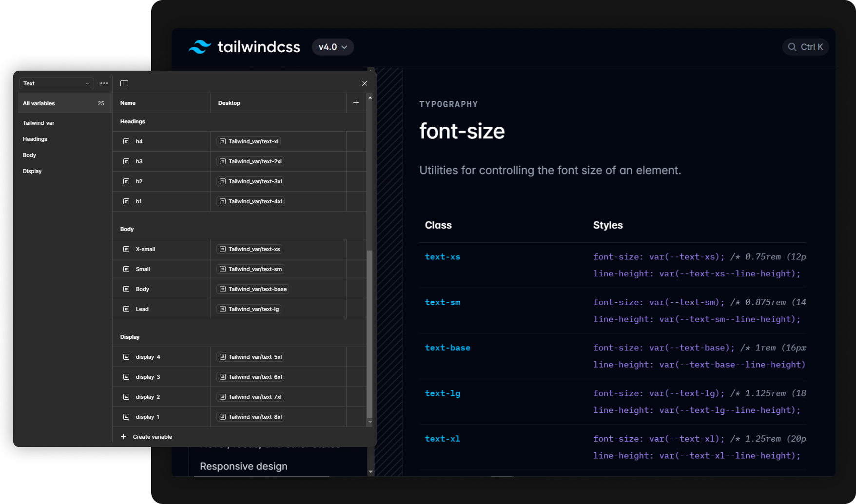Viewport: 856px width, 504px height.
Task: Click the number icon for display-2 variable
Action: pos(126,397)
